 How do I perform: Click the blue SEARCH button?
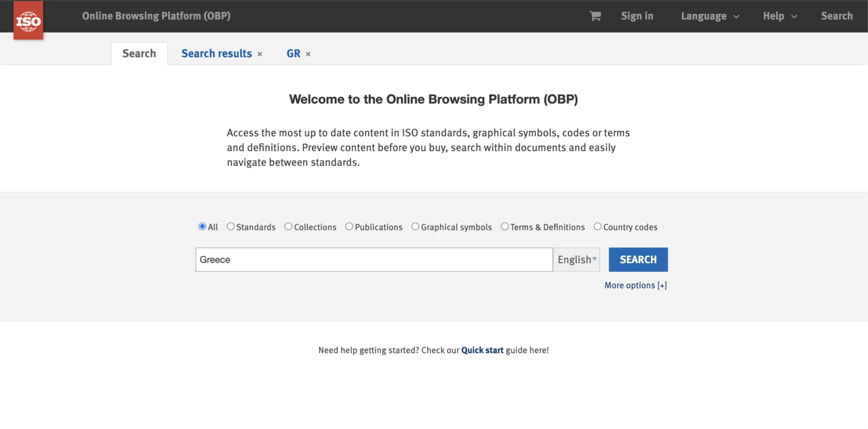click(638, 260)
